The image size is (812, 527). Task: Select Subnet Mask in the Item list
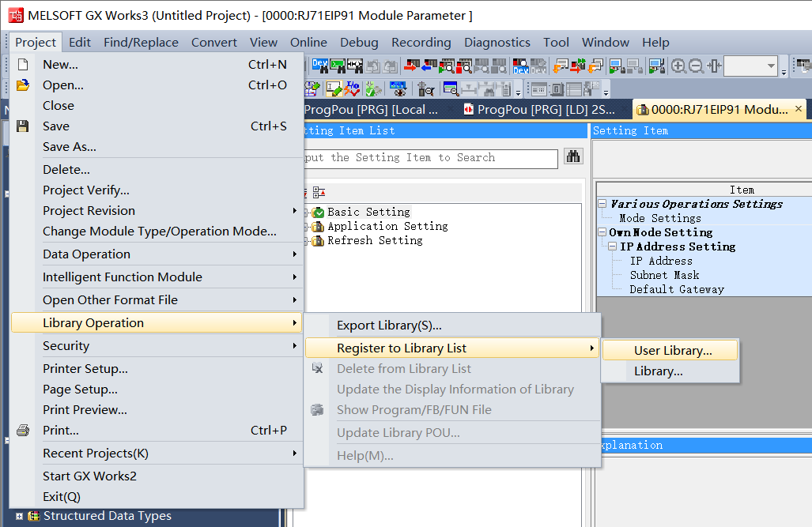tap(664, 275)
